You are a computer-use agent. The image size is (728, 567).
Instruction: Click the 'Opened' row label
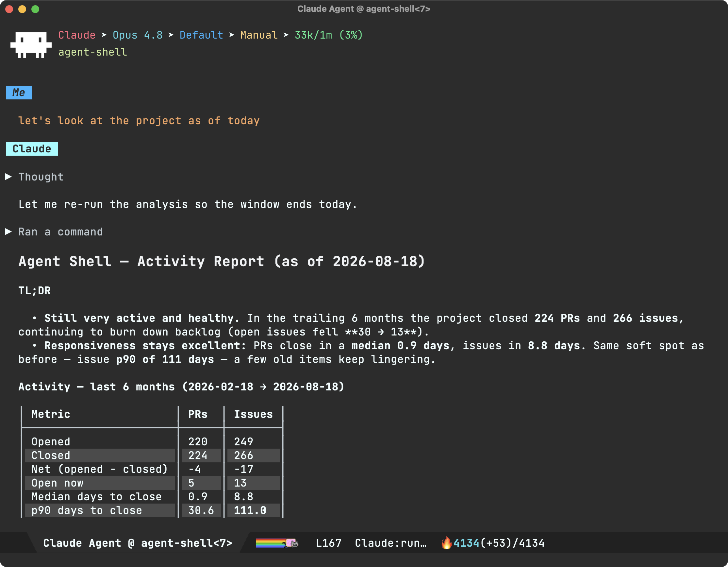[51, 441]
